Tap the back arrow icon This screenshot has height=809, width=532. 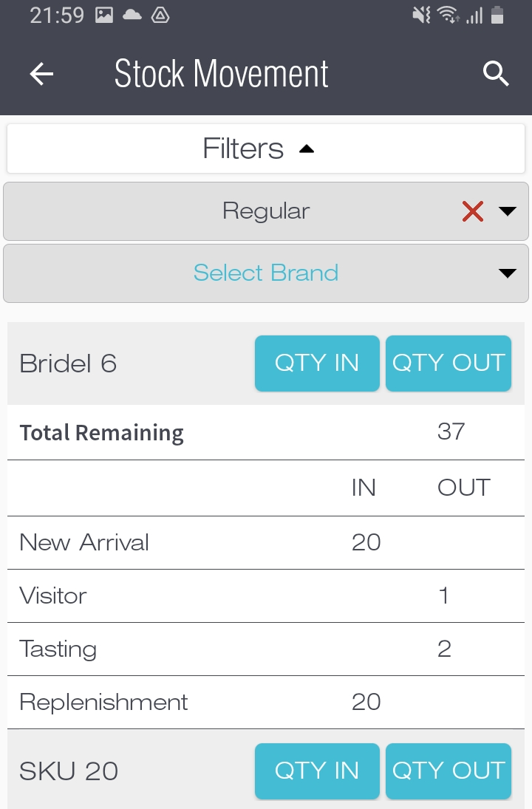click(42, 74)
